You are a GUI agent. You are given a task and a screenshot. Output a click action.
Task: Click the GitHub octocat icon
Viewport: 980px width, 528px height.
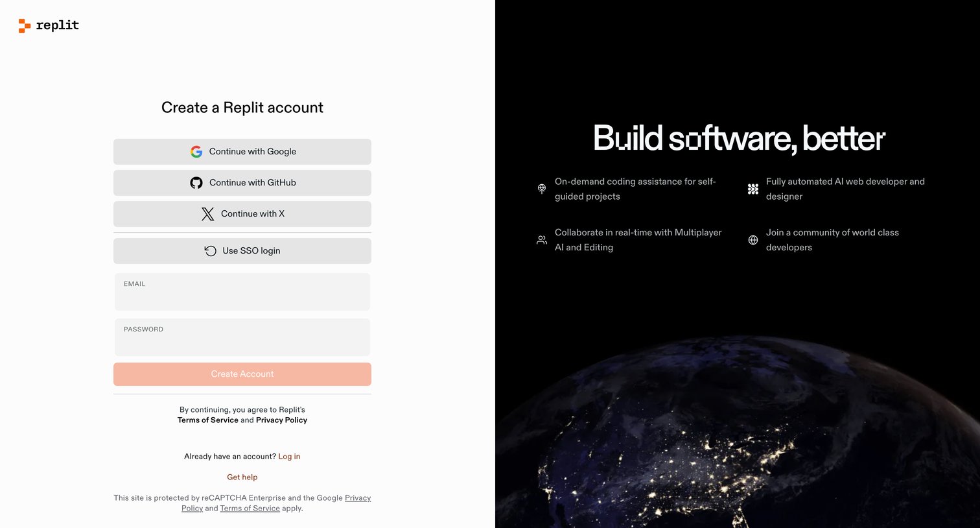tap(196, 183)
